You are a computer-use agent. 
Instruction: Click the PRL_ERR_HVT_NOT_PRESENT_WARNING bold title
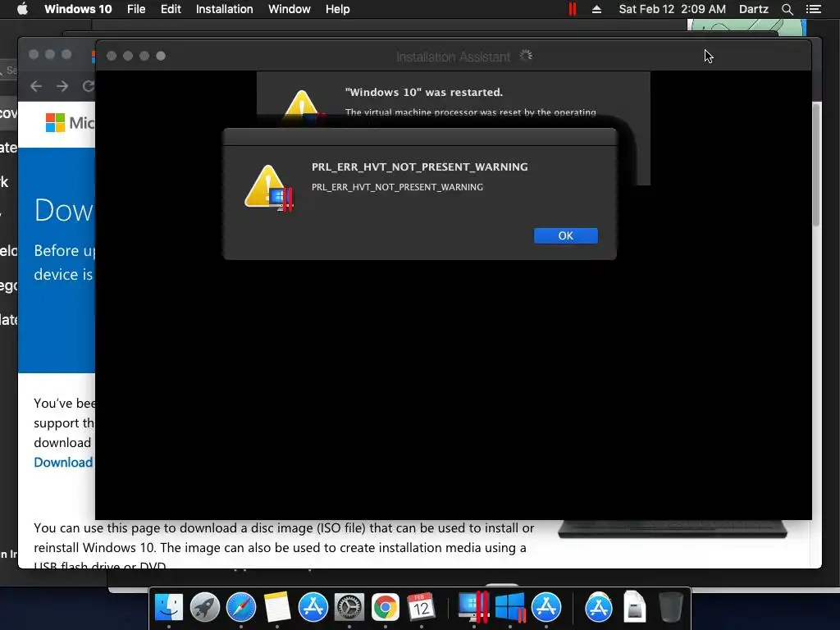[419, 167]
